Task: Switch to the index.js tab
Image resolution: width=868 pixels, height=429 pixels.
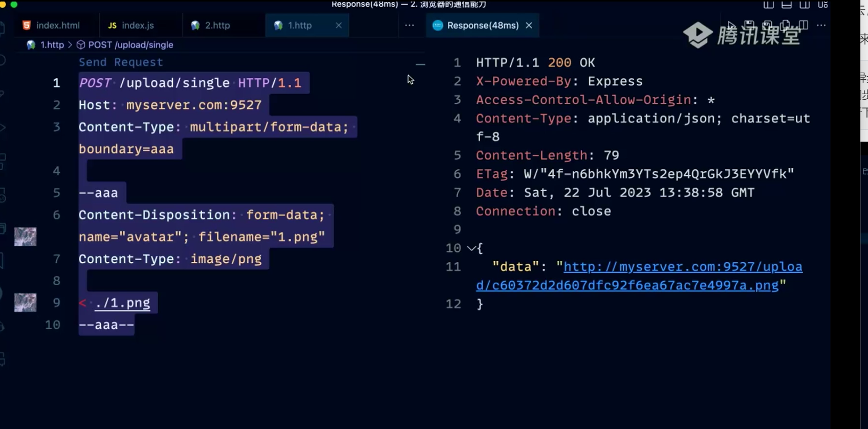Action: 137,25
